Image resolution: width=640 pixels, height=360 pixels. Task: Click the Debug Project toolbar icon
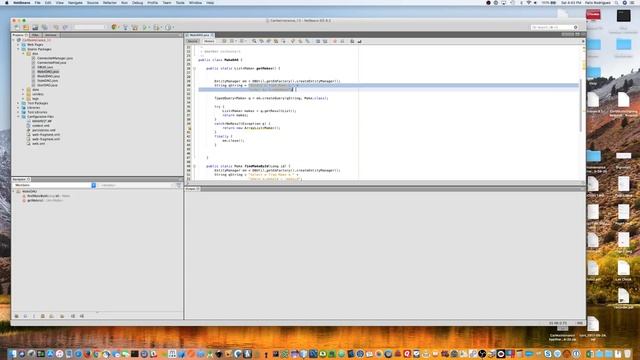coord(156,27)
